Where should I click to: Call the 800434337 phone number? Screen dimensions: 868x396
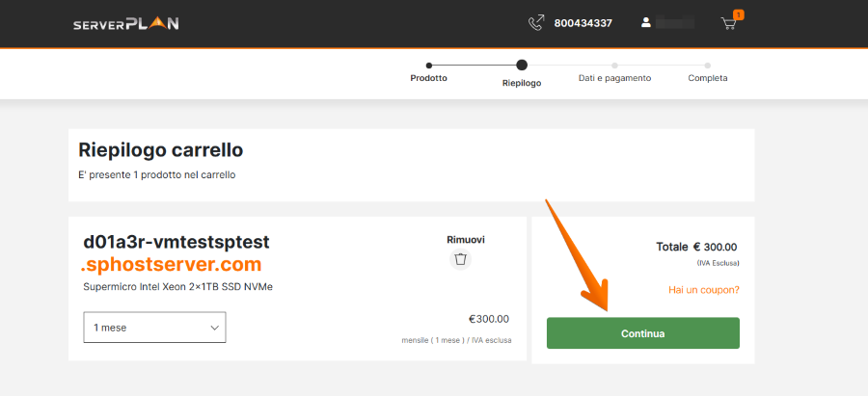pyautogui.click(x=583, y=23)
